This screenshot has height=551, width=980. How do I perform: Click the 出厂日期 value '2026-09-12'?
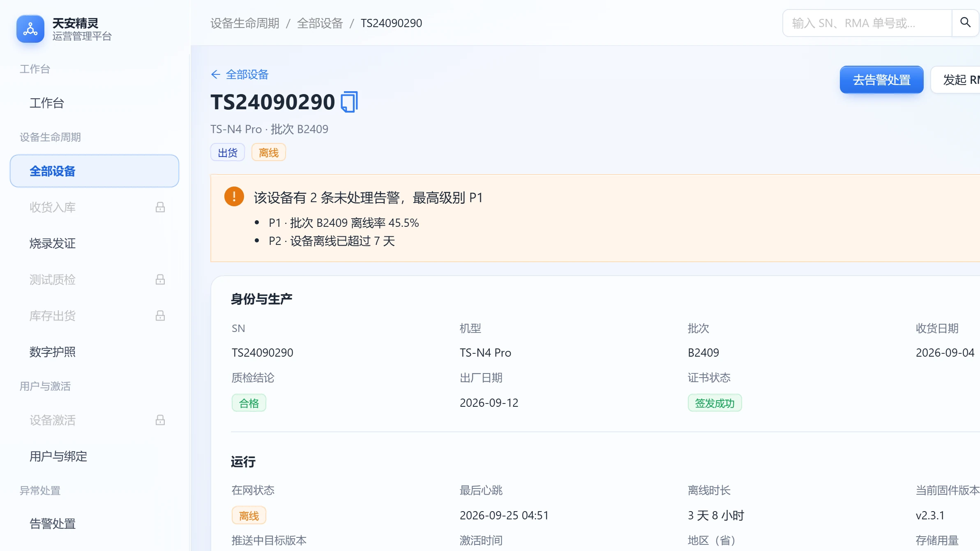tap(489, 403)
